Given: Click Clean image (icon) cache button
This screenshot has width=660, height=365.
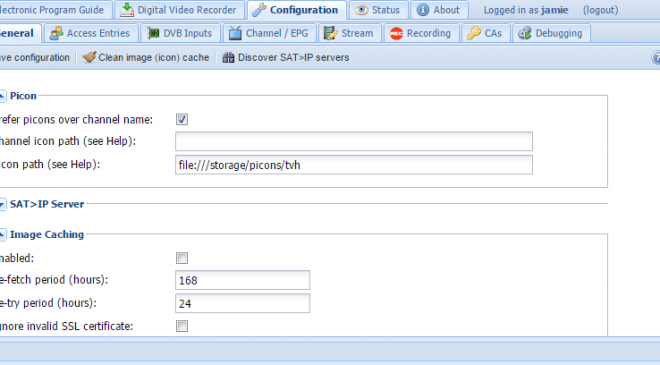Looking at the screenshot, I should 146,57.
